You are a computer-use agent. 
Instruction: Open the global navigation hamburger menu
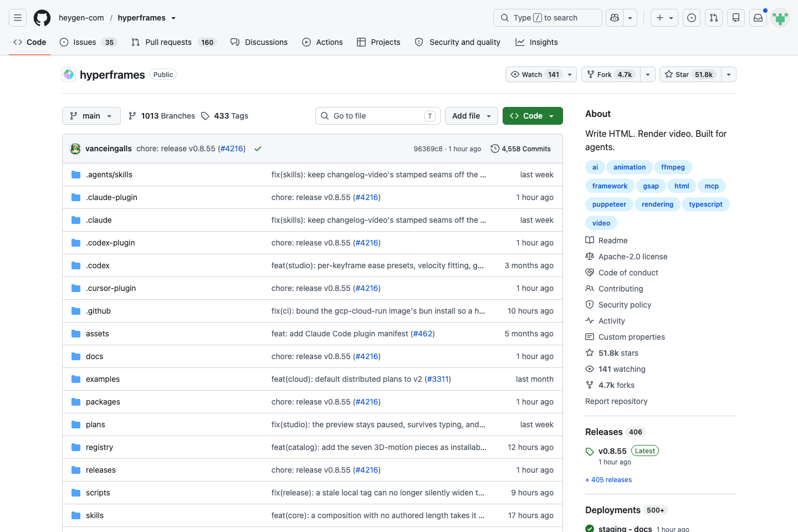point(18,18)
